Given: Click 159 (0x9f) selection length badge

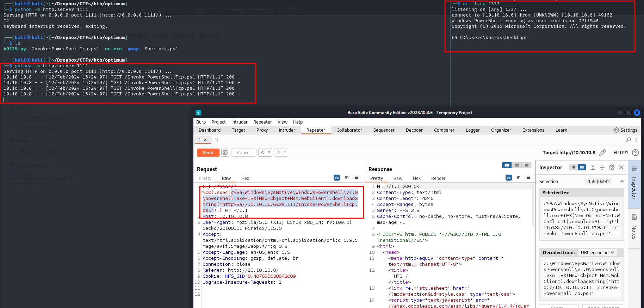Looking at the screenshot, I should [x=598, y=181].
